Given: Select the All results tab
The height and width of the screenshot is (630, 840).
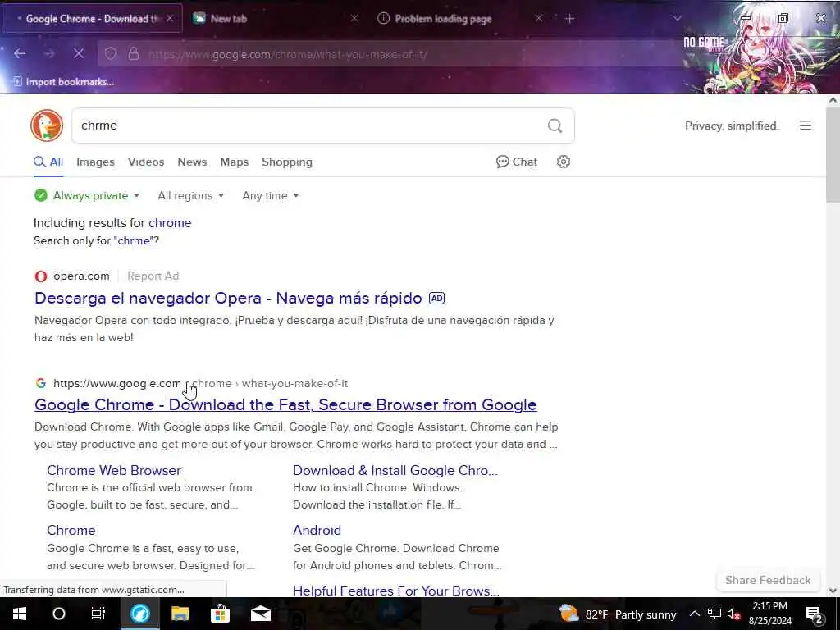Looking at the screenshot, I should 48,162.
